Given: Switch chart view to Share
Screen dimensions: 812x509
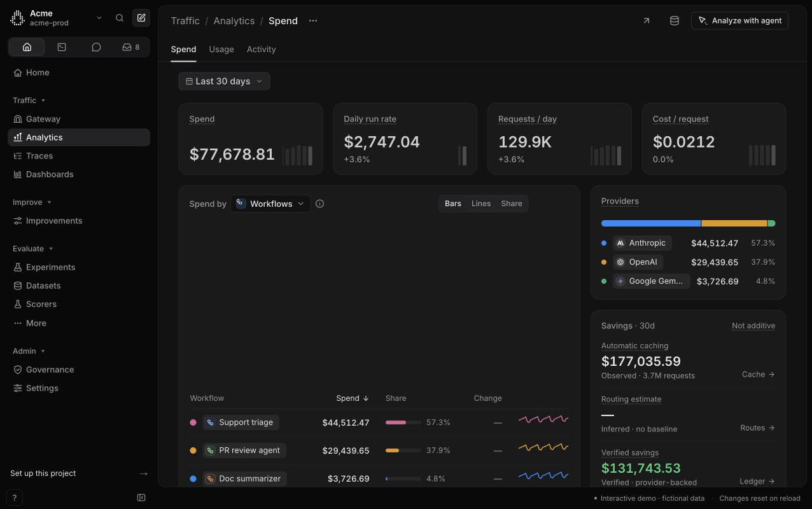Looking at the screenshot, I should click(x=512, y=204).
